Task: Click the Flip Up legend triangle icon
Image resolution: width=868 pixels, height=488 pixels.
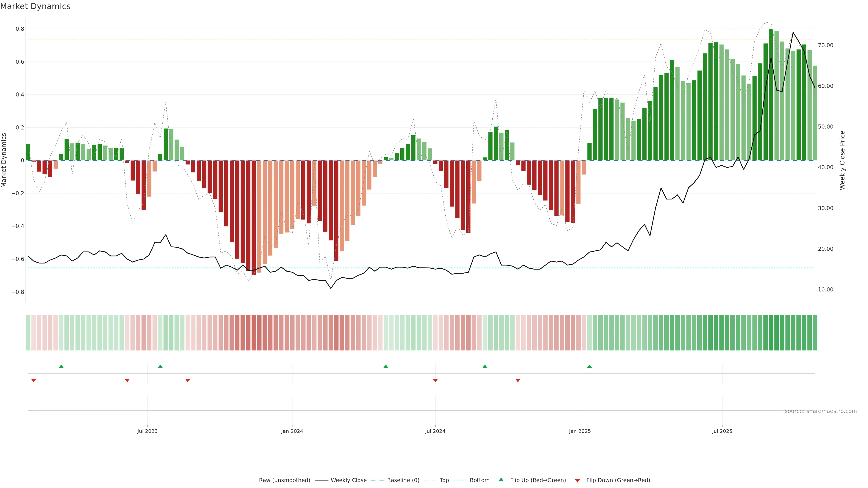Action: [x=501, y=480]
